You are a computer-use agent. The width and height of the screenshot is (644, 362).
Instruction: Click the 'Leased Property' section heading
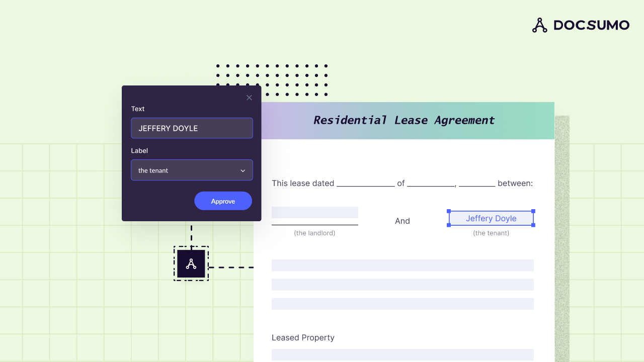[x=303, y=337]
